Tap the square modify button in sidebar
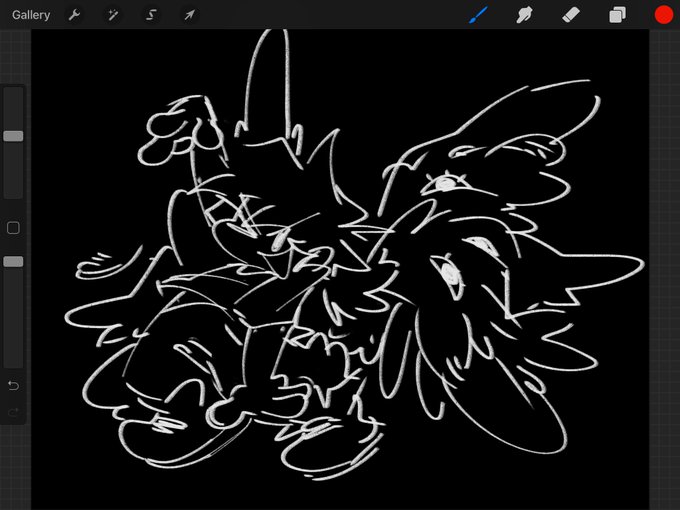Viewport: 680px width, 510px height. (13, 228)
